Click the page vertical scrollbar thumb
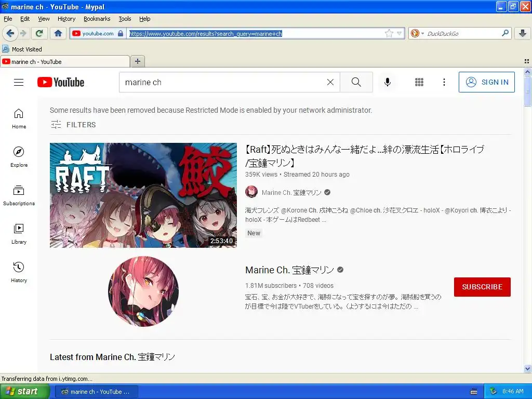The image size is (532, 399). [x=527, y=91]
